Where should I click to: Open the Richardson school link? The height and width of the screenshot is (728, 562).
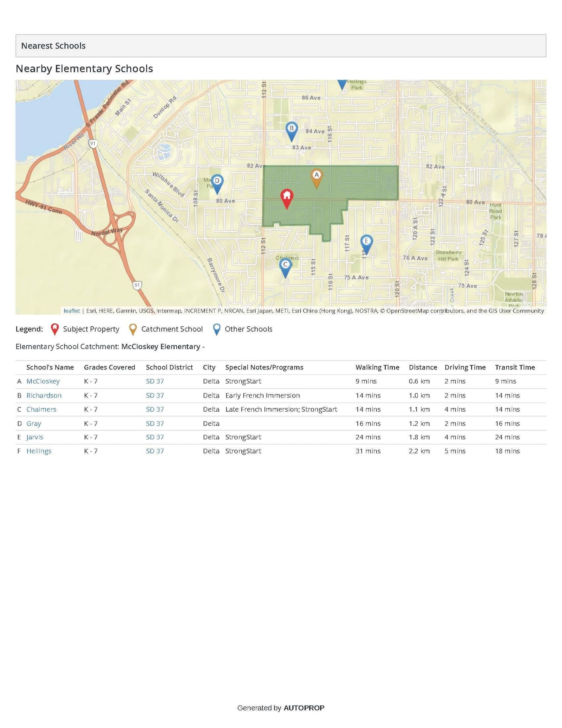44,395
